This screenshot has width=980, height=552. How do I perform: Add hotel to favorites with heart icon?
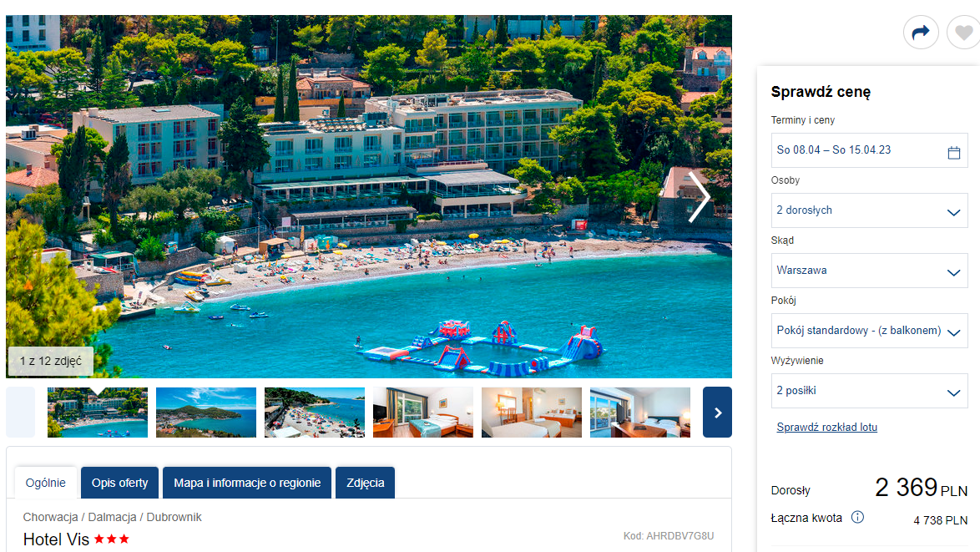pos(964,32)
